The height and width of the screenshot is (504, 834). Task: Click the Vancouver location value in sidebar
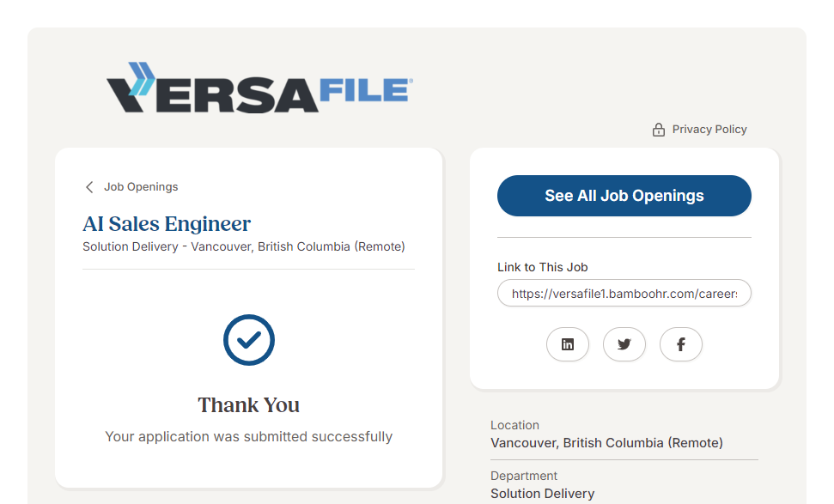point(606,443)
